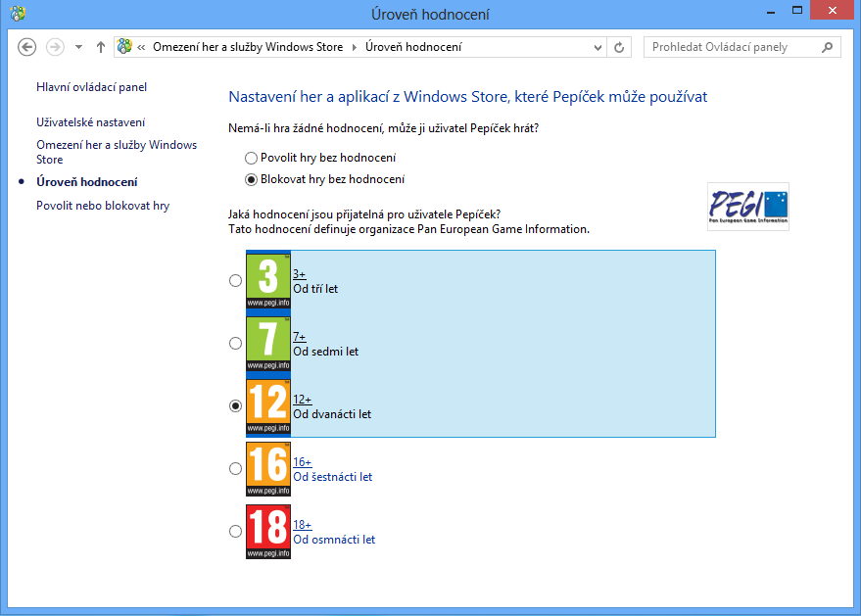Open 'Povolit nebo blokovat hry' sidebar link
Viewport: 861px width, 616px height.
(x=103, y=206)
